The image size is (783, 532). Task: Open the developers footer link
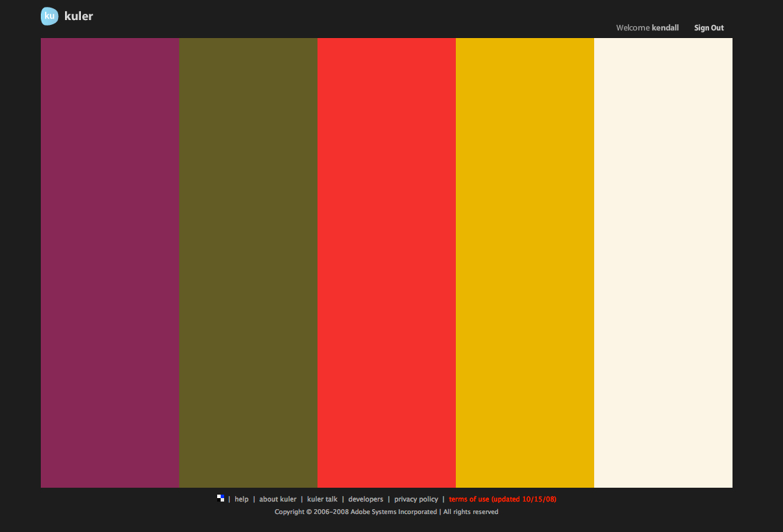tap(365, 499)
